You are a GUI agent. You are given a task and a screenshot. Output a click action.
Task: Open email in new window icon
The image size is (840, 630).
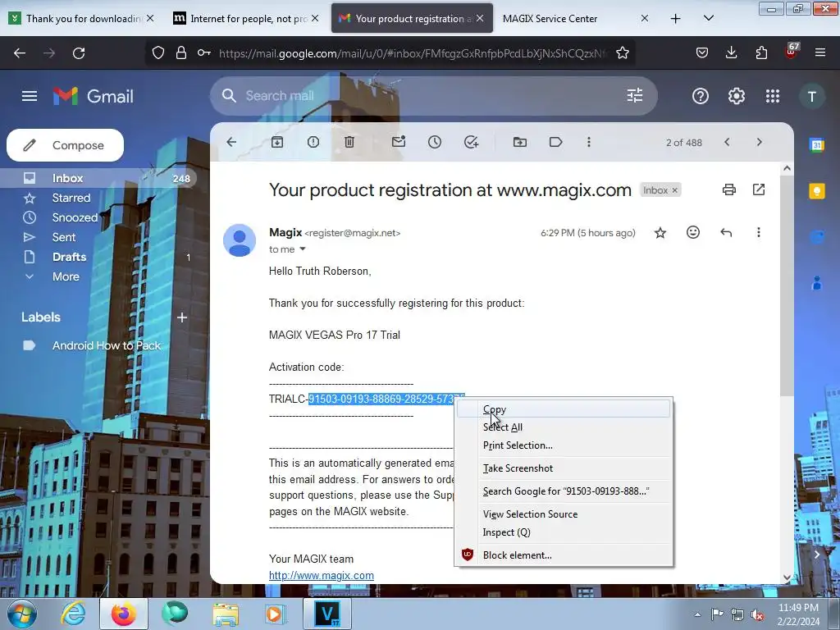pos(759,189)
